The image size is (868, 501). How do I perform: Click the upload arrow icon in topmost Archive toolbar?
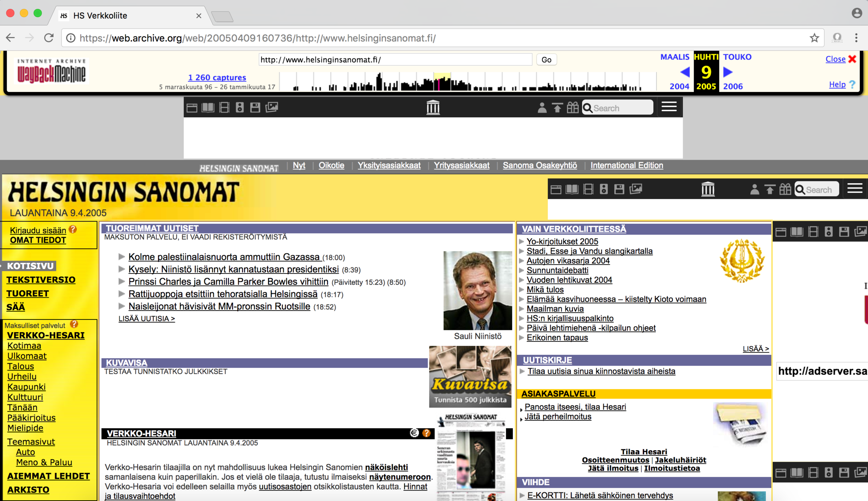(557, 108)
